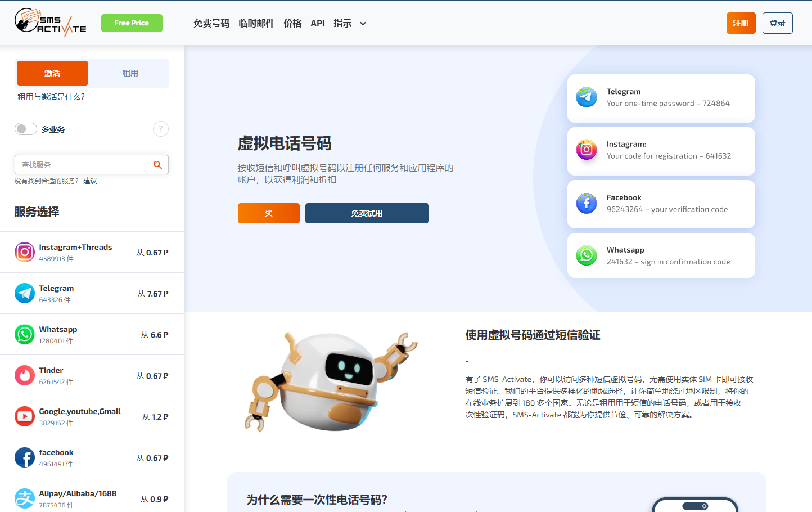Click the Whatsapp icon in service list
The height and width of the screenshot is (512, 812).
(25, 334)
